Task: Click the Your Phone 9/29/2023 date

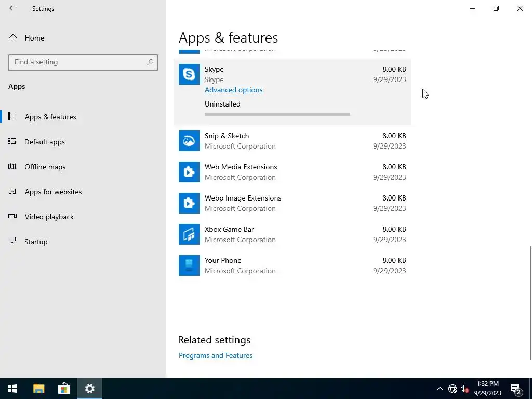Action: 390,271
